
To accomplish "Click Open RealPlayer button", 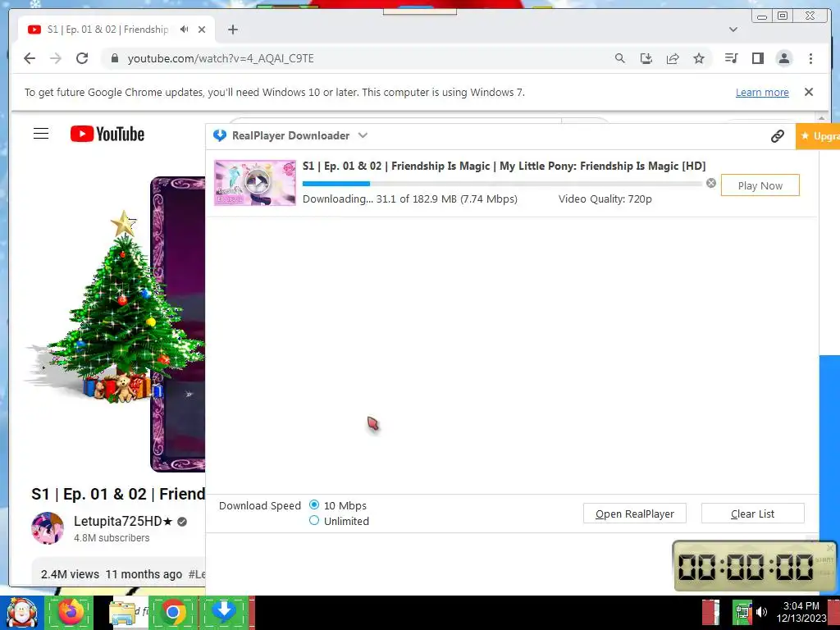I will (x=634, y=514).
